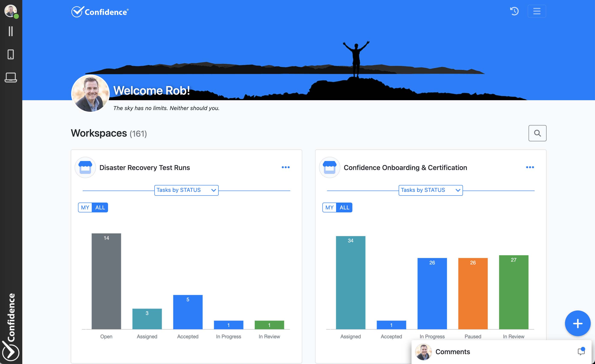Click ellipsis menu on Disaster Recovery Test Runs
Viewport: 595px width, 364px height.
pos(285,167)
